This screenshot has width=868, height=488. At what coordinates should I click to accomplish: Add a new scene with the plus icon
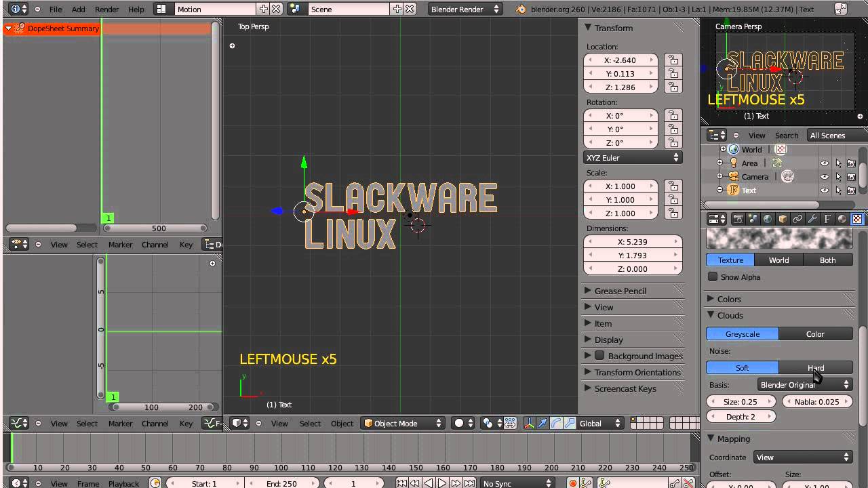pyautogui.click(x=397, y=9)
